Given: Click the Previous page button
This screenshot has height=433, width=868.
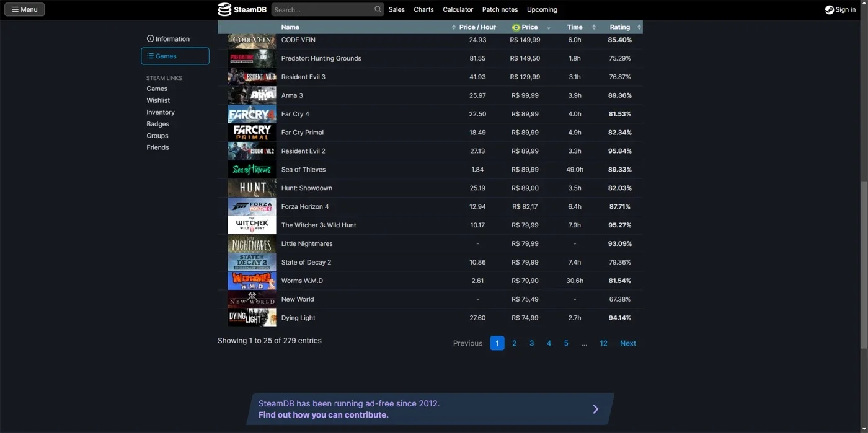Looking at the screenshot, I should point(467,343).
